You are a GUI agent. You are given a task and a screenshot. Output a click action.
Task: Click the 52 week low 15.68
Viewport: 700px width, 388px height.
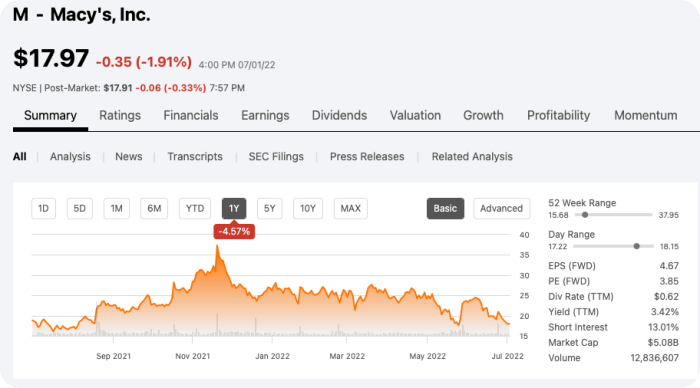coord(558,215)
